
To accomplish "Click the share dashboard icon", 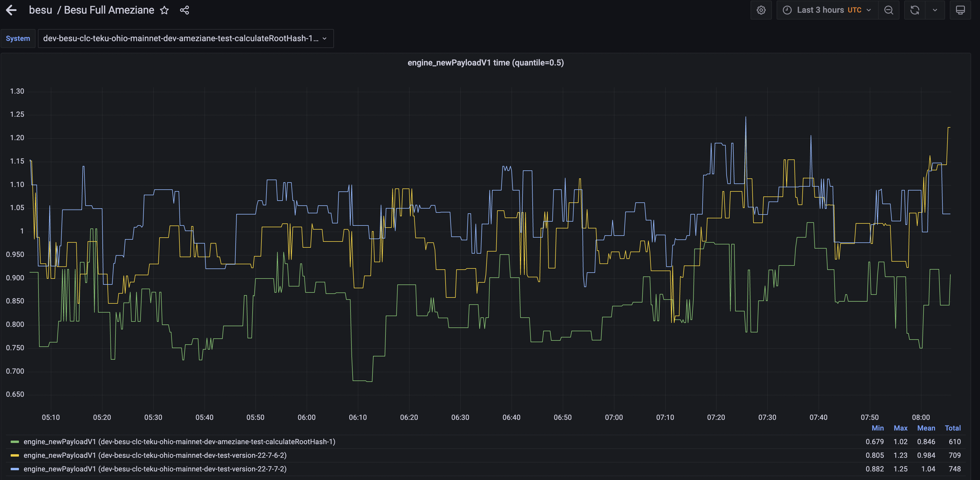I will point(184,10).
